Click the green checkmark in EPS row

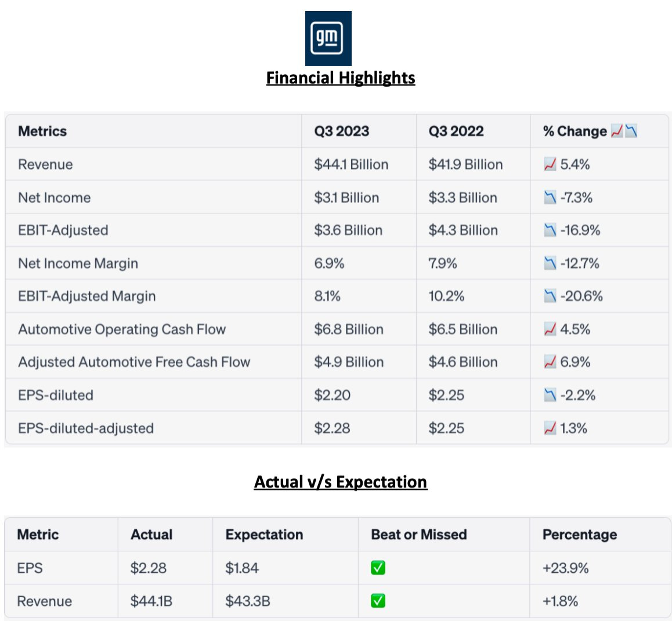[378, 568]
